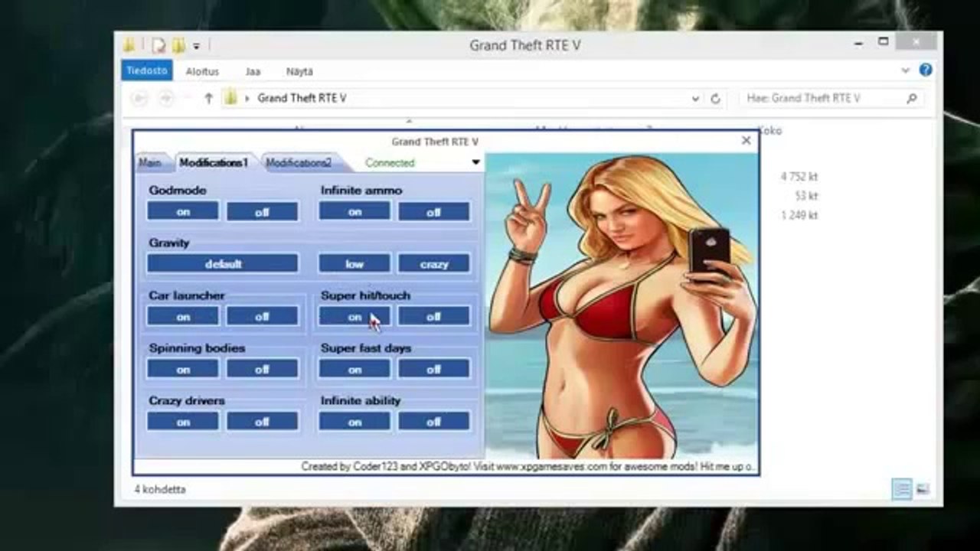
Task: Click the Explorer forward arrow
Action: (165, 98)
